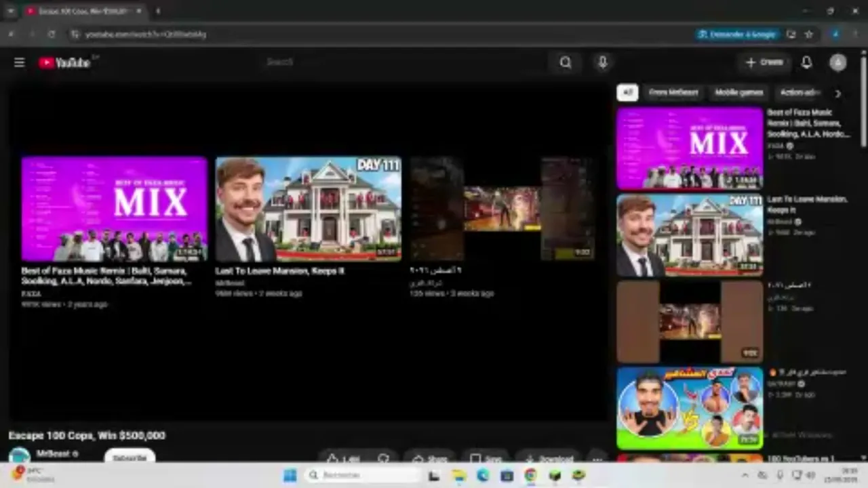Bookmark this page with star icon
The height and width of the screenshot is (488, 868).
pyautogui.click(x=809, y=34)
